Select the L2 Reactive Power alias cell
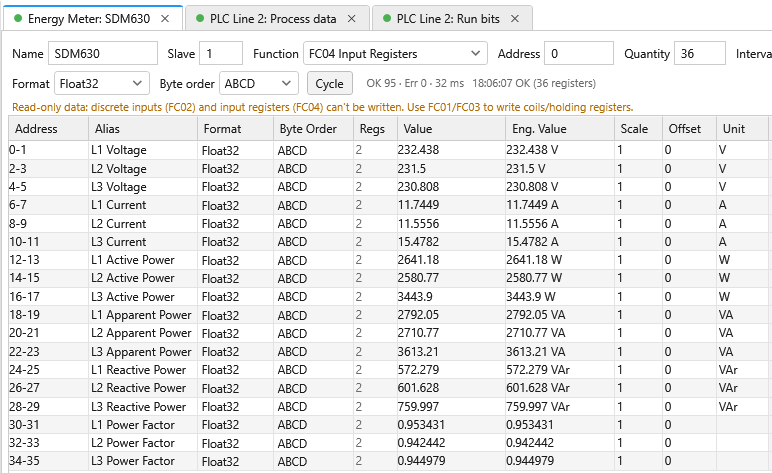 143,388
